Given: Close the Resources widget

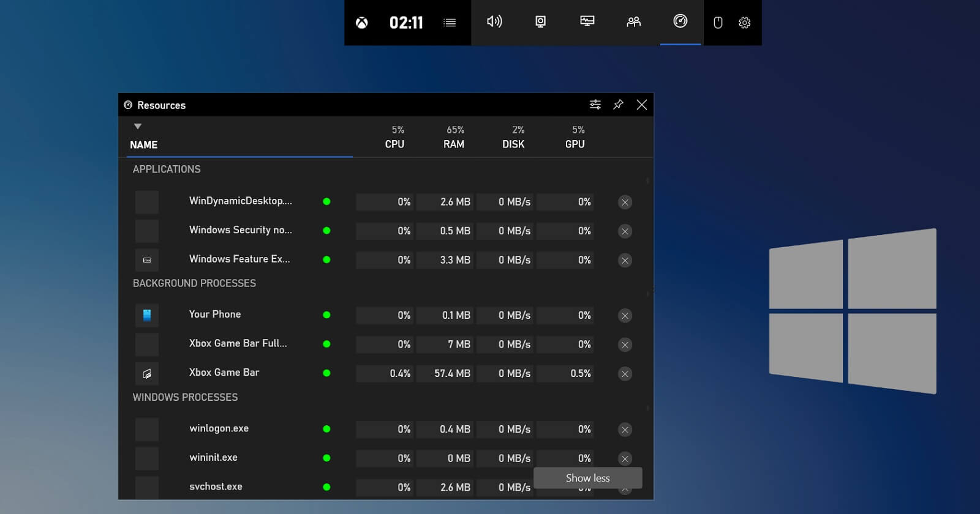Looking at the screenshot, I should tap(641, 105).
